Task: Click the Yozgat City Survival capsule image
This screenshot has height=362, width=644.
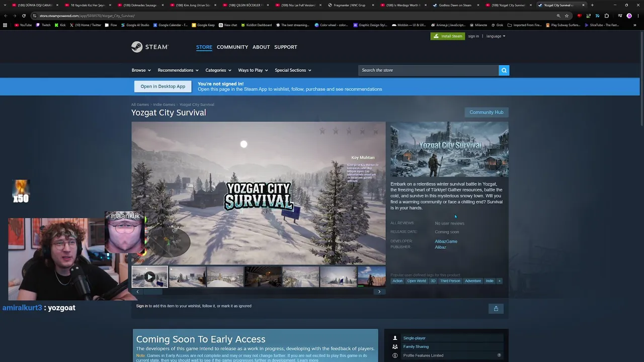Action: tap(449, 149)
